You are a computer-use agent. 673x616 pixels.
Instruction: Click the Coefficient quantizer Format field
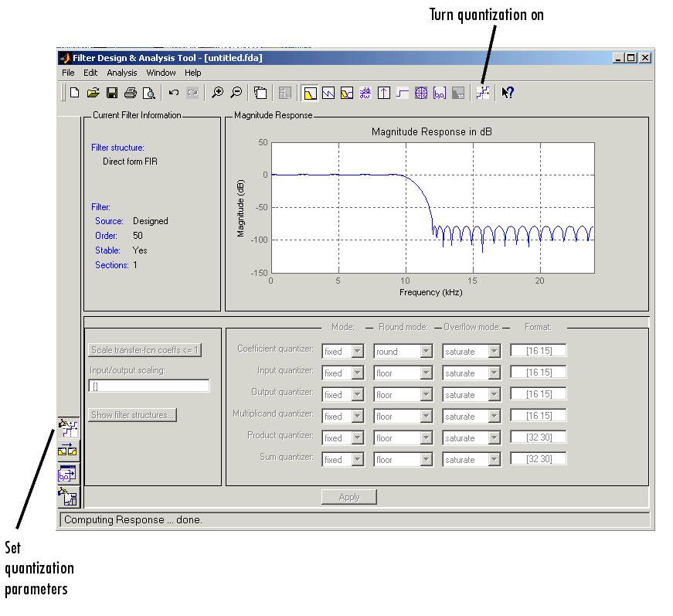pyautogui.click(x=539, y=350)
